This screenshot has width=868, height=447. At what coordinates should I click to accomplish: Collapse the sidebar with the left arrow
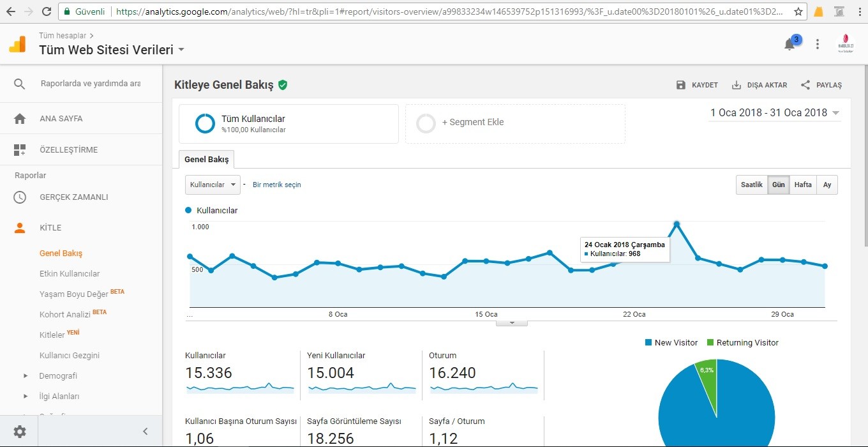(x=145, y=432)
